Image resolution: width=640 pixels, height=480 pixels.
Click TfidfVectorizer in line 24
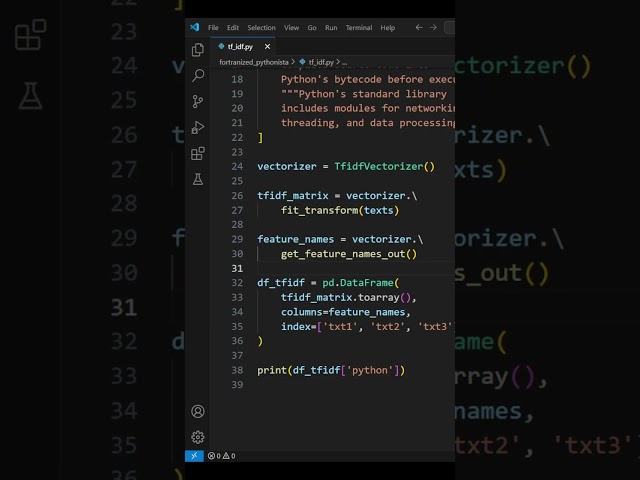[379, 167]
